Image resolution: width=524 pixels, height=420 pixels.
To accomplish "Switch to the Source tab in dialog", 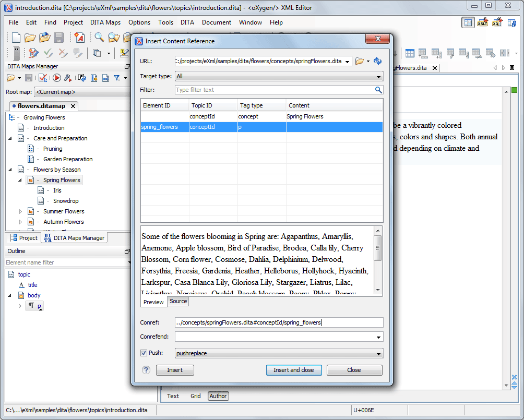I will 178,301.
